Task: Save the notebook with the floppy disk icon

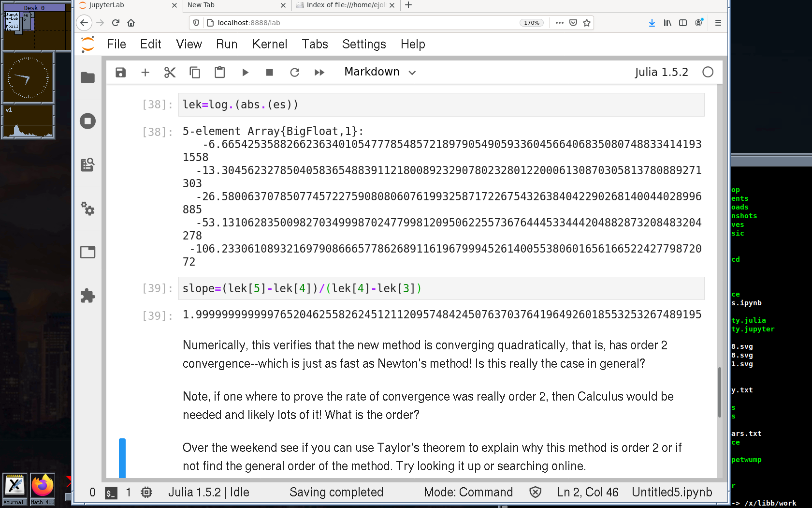Action: tap(120, 73)
